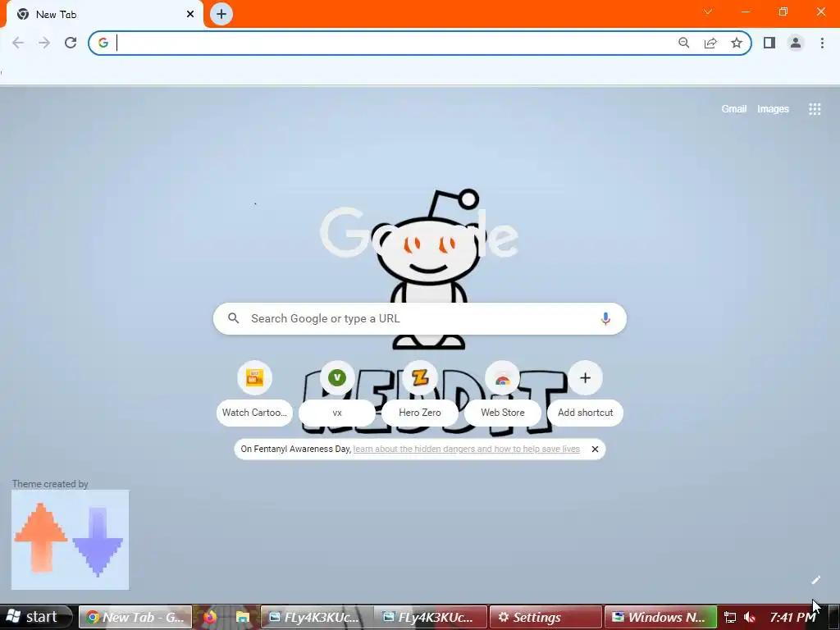The image size is (840, 630).
Task: Click the muted volume tray icon
Action: (750, 618)
